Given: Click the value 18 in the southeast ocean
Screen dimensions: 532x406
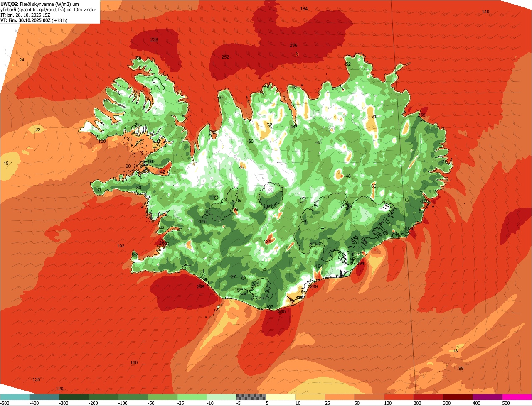Looking at the screenshot, I should [455, 351].
